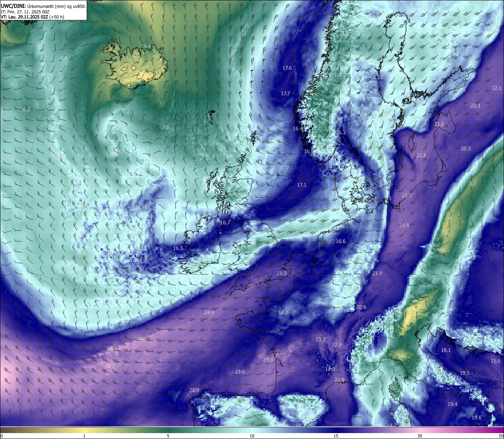Image resolution: width=504 pixels, height=439 pixels.
Task: Click the 23.6 value label
Action: tap(240, 372)
